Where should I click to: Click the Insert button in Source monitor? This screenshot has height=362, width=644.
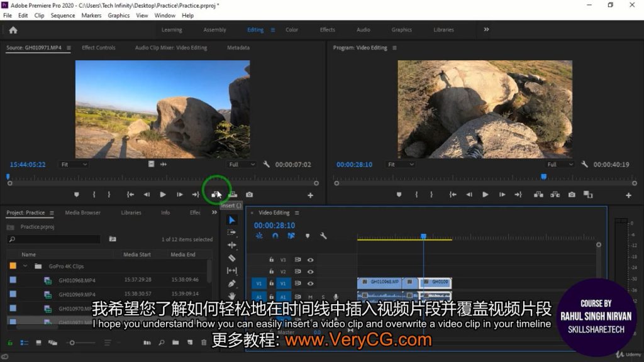pos(216,195)
